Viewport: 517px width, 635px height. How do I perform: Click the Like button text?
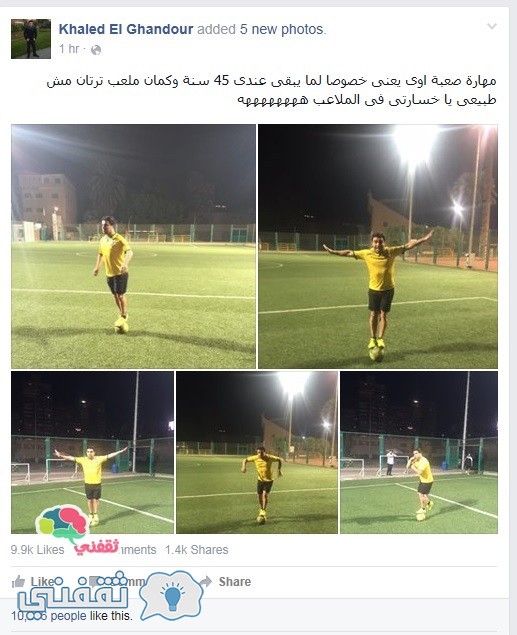42,582
